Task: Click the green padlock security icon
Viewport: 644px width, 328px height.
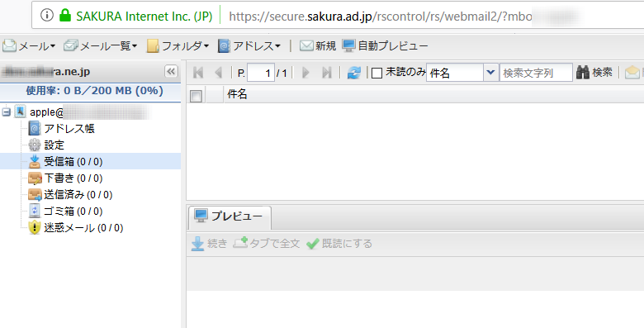Action: 65,16
